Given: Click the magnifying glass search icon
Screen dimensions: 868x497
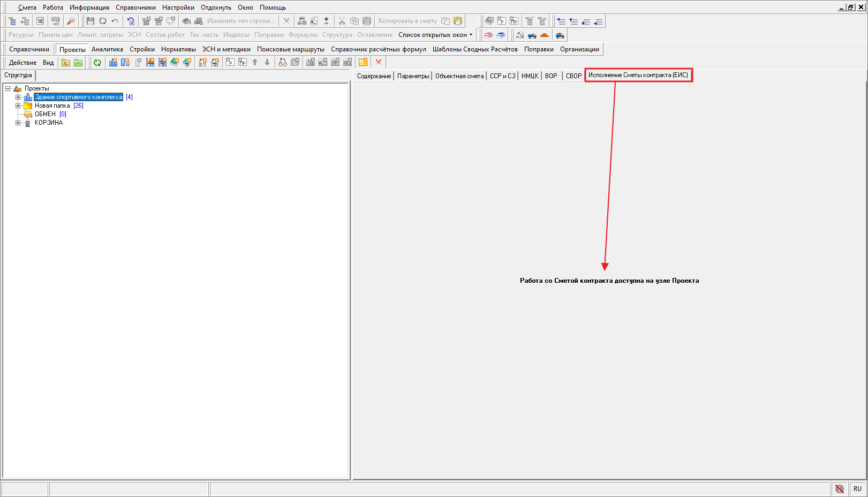Looking at the screenshot, I should (x=71, y=21).
